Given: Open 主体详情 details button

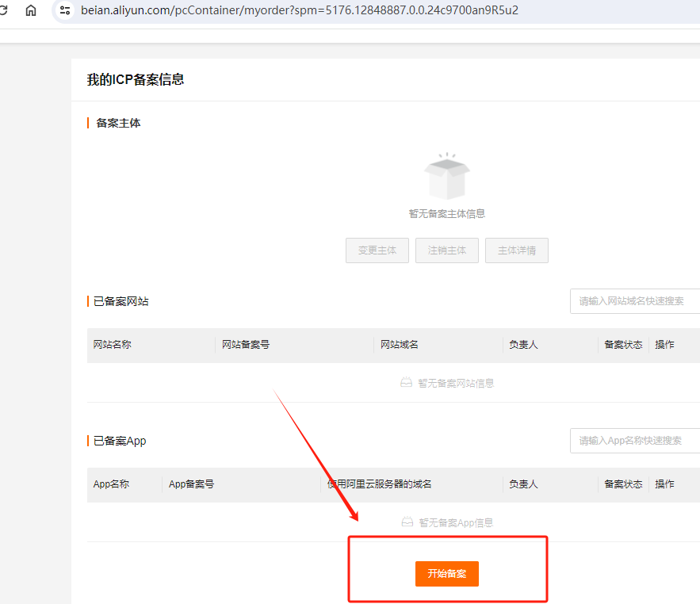Looking at the screenshot, I should pos(516,250).
